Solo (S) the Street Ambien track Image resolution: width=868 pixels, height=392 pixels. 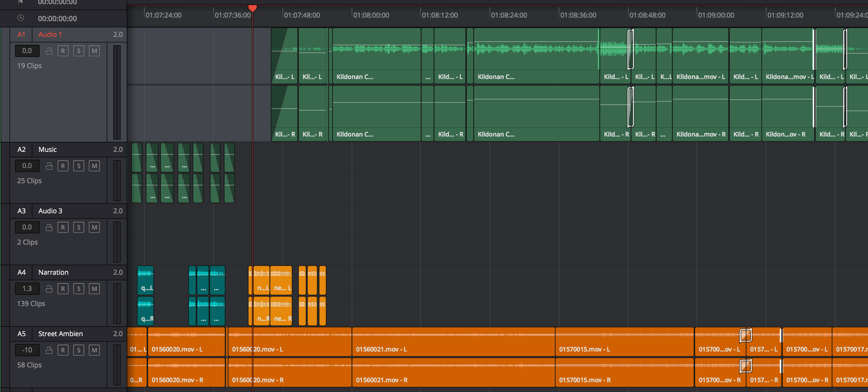click(x=78, y=350)
